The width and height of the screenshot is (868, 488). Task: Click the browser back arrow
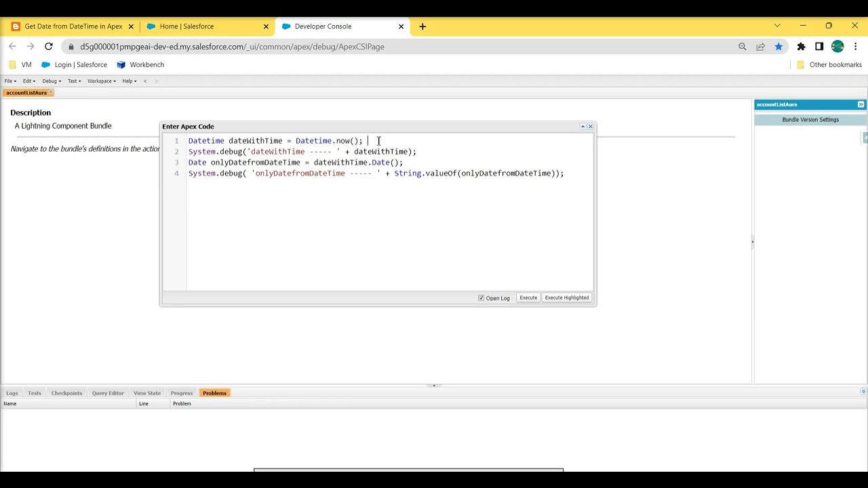[x=12, y=46]
